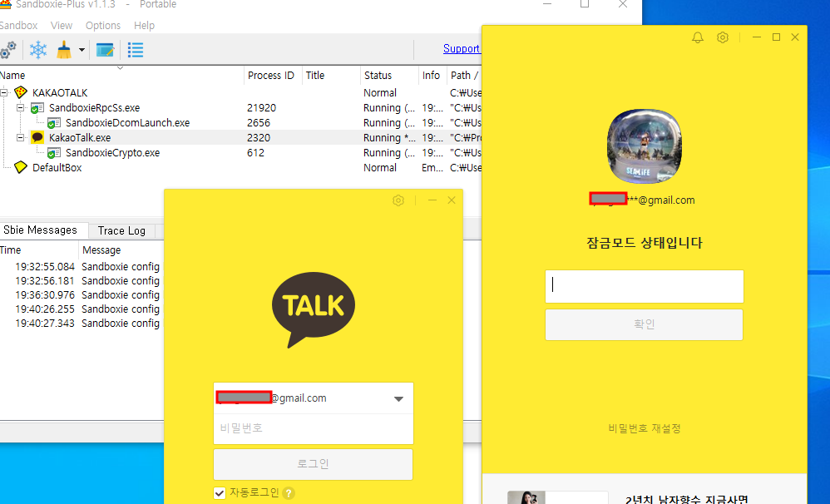Sort by the Process ID column header
This screenshot has width=830, height=504.
271,75
